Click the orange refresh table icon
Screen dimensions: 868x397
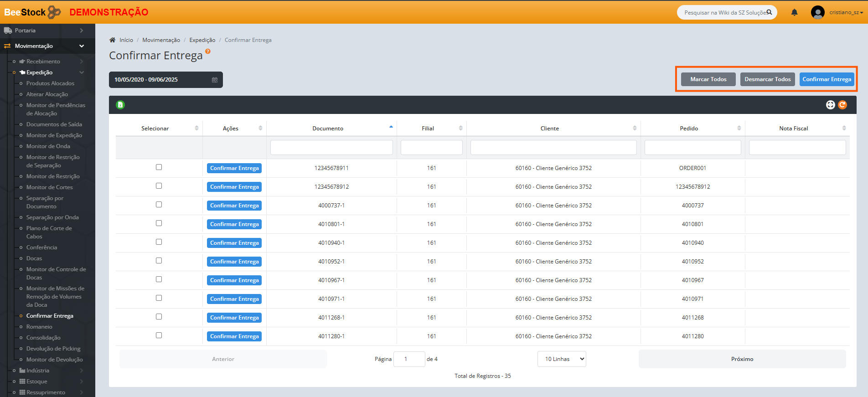pos(842,105)
